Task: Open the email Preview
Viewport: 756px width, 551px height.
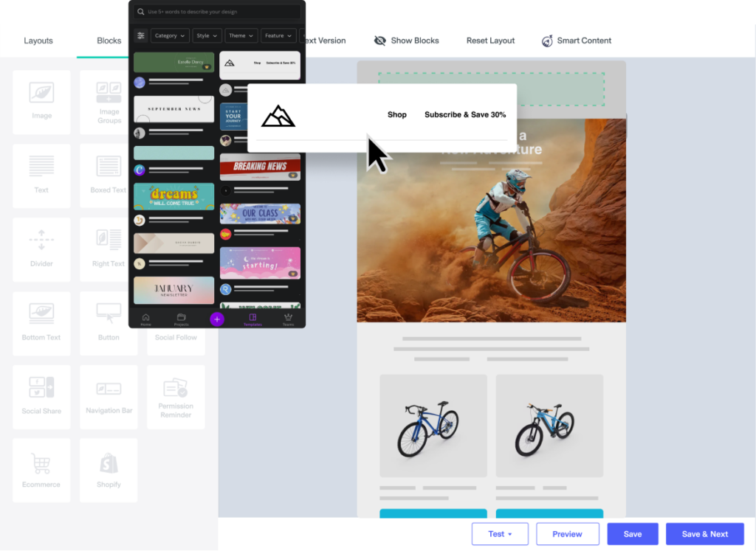Action: coord(567,533)
